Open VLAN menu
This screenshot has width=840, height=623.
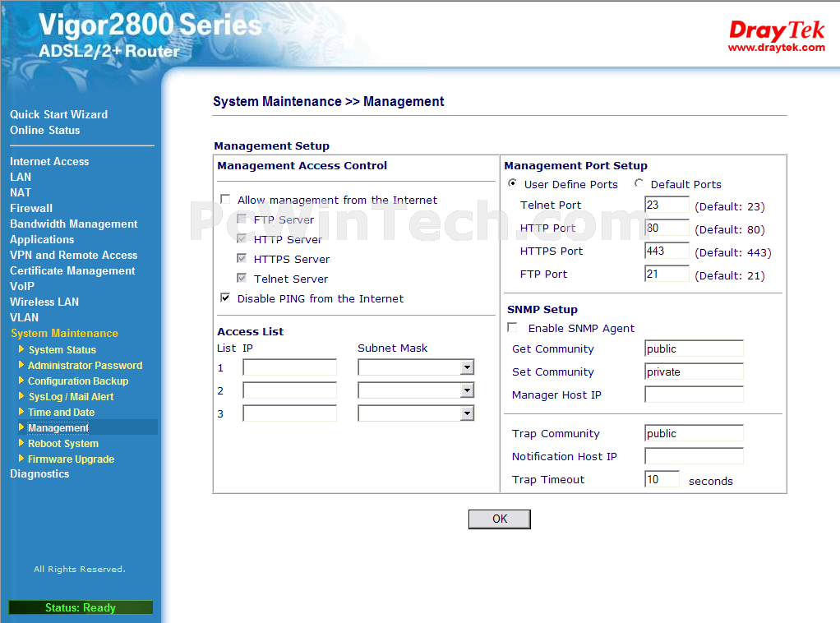tap(24, 317)
